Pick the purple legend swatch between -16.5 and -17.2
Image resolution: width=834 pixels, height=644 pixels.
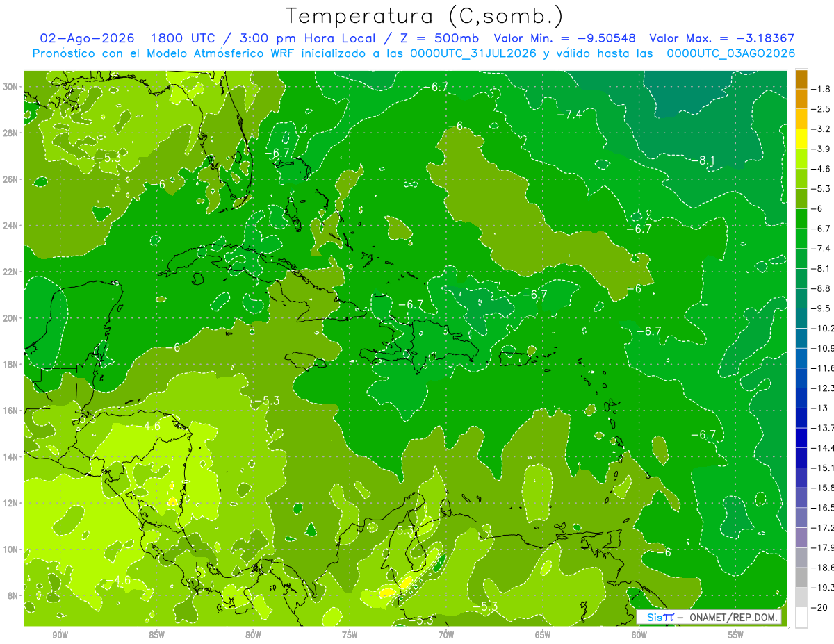click(x=801, y=518)
